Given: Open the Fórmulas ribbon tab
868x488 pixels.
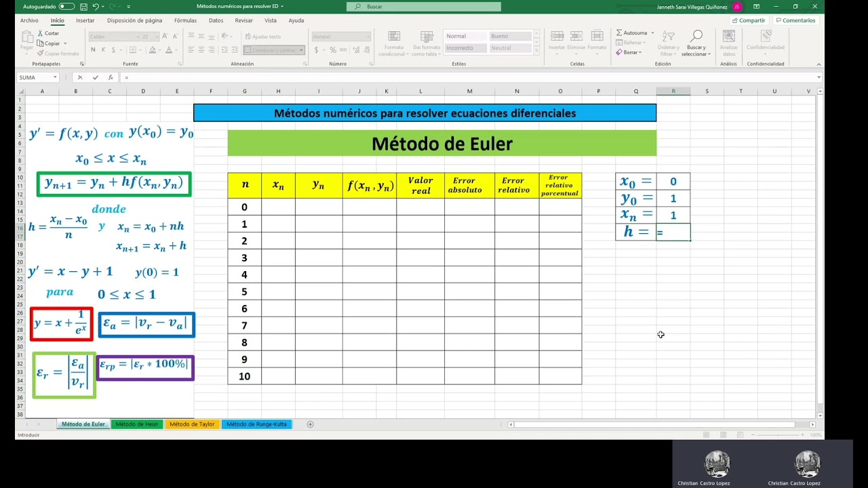Looking at the screenshot, I should 185,20.
